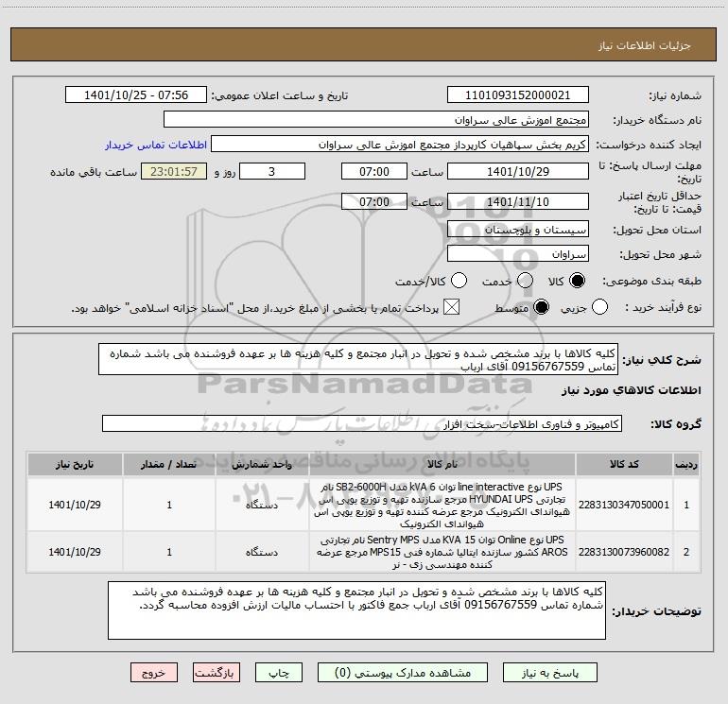This screenshot has width=728, height=704.
Task: Toggle the اسناد خزانه اسلامی payment checkbox
Action: coord(451,307)
